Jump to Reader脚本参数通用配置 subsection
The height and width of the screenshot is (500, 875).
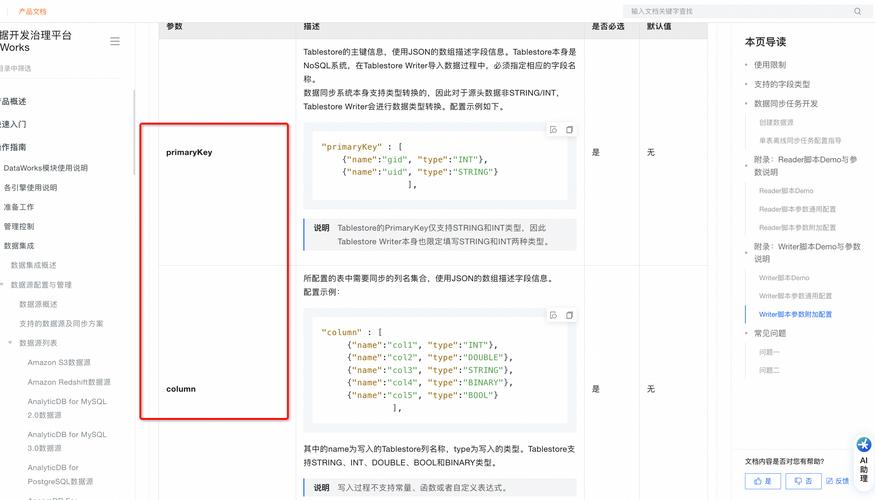pyautogui.click(x=797, y=209)
